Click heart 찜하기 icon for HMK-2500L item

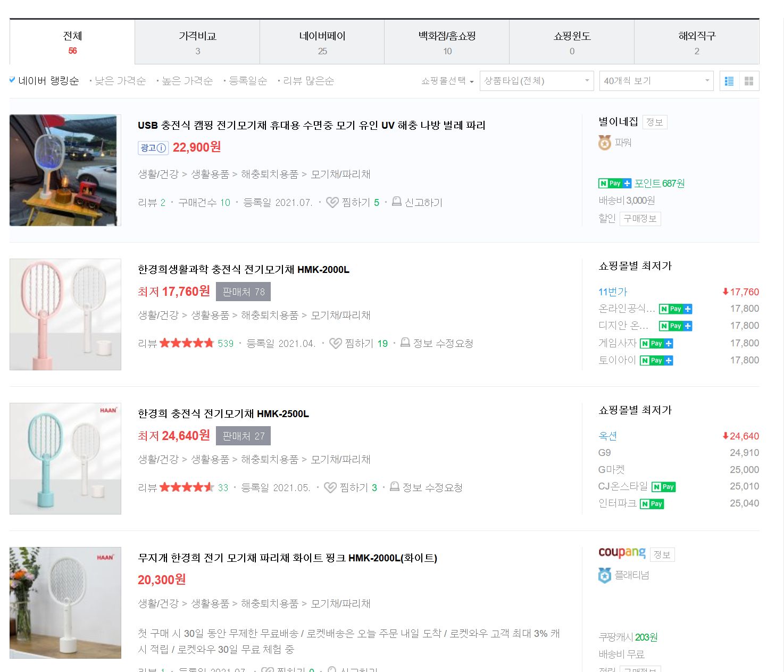[330, 487]
